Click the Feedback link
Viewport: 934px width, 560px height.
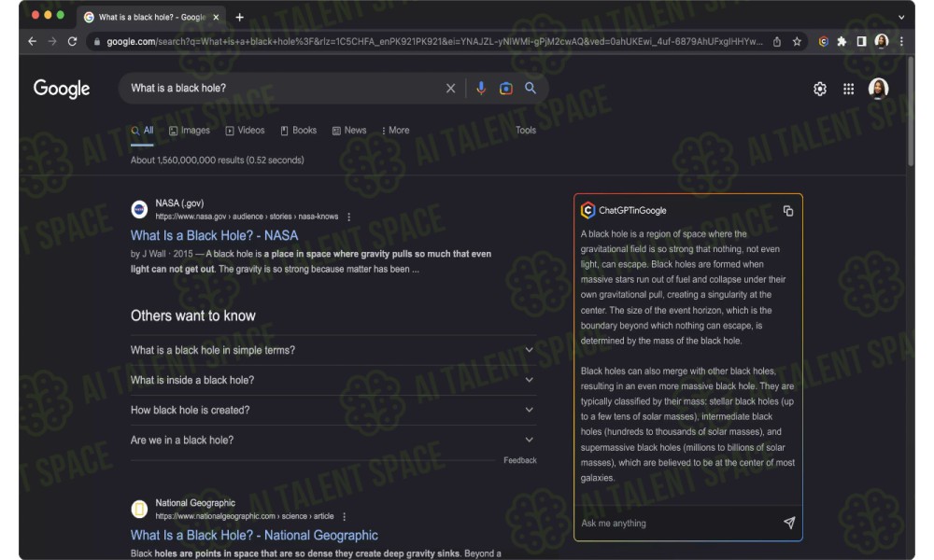pos(520,460)
